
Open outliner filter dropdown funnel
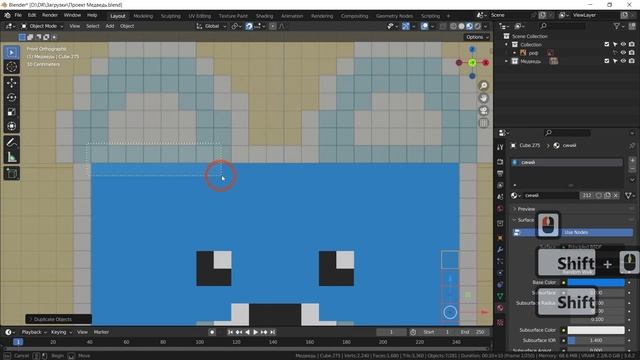coord(619,26)
